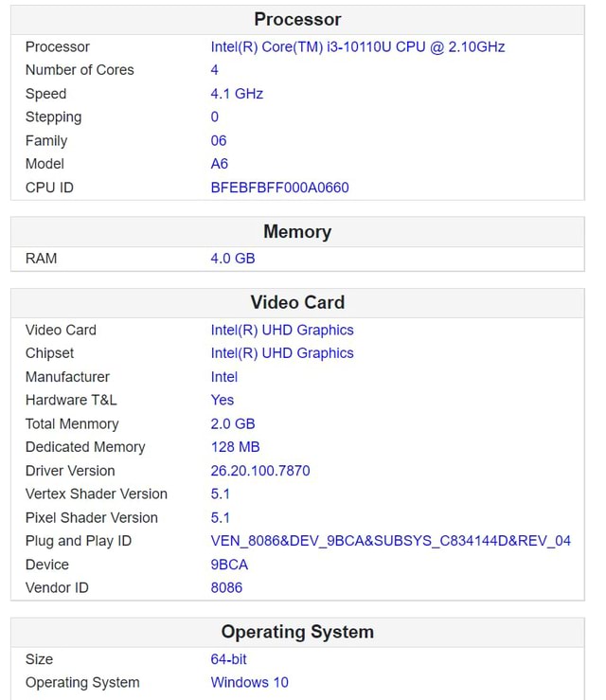Click the Hardware T&L value Yes

[x=223, y=400]
